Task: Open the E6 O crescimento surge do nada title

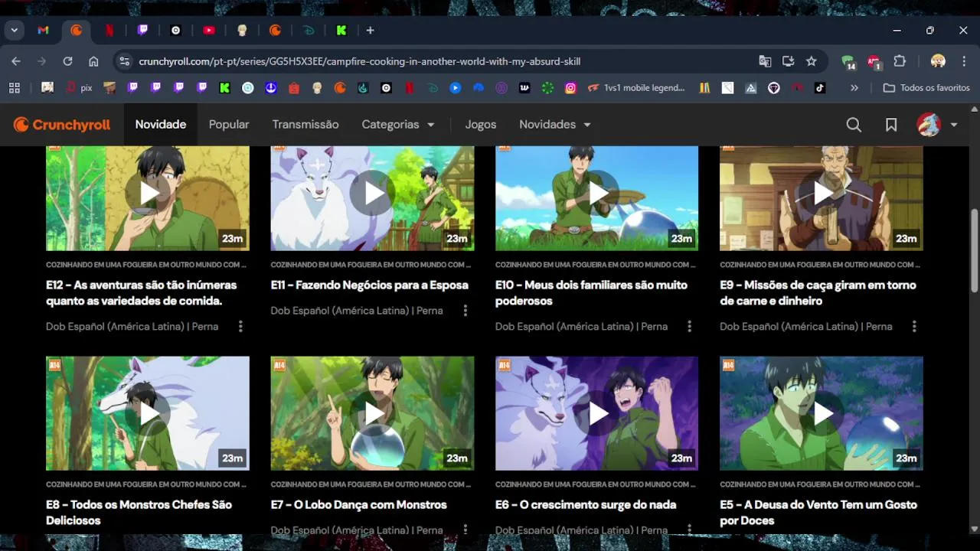Action: 586,504
